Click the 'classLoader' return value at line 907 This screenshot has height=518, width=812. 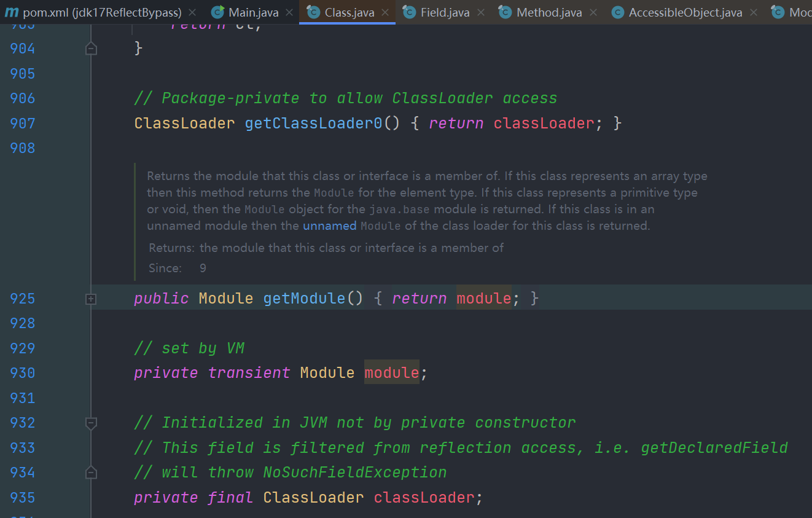(x=544, y=124)
